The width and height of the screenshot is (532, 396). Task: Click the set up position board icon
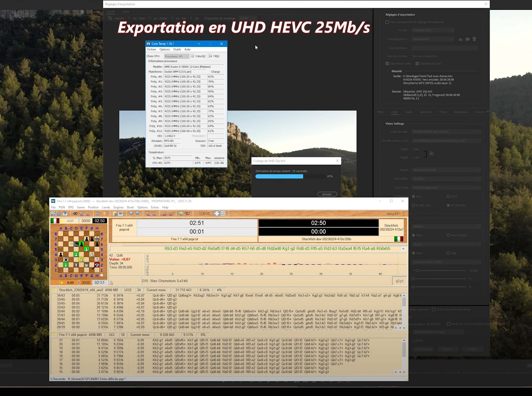(115, 213)
